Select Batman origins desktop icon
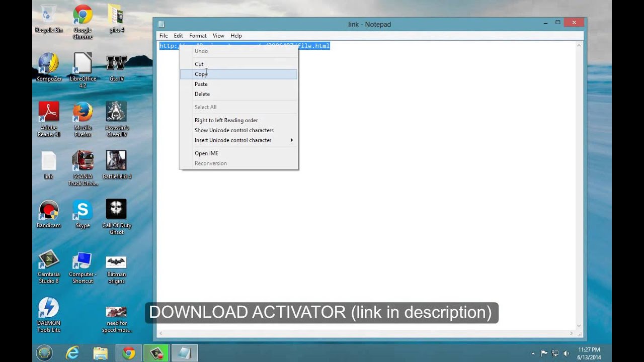 (116, 269)
